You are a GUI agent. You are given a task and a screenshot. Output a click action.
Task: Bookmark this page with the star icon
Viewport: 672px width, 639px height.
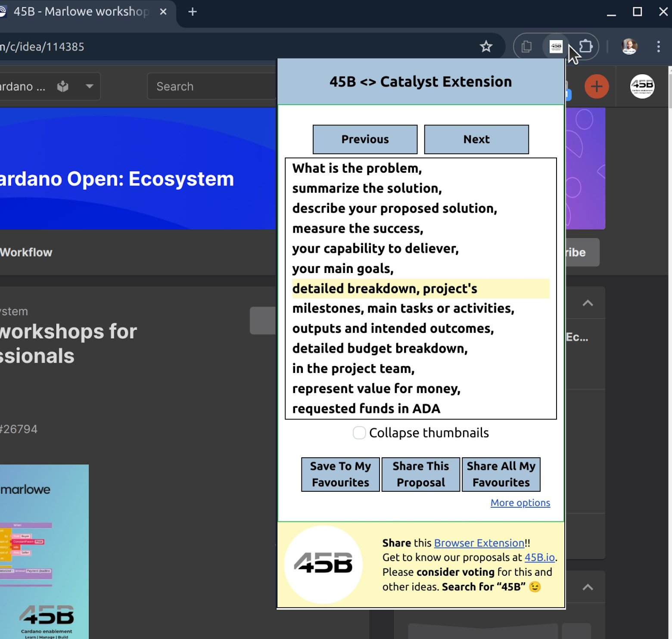(x=486, y=47)
